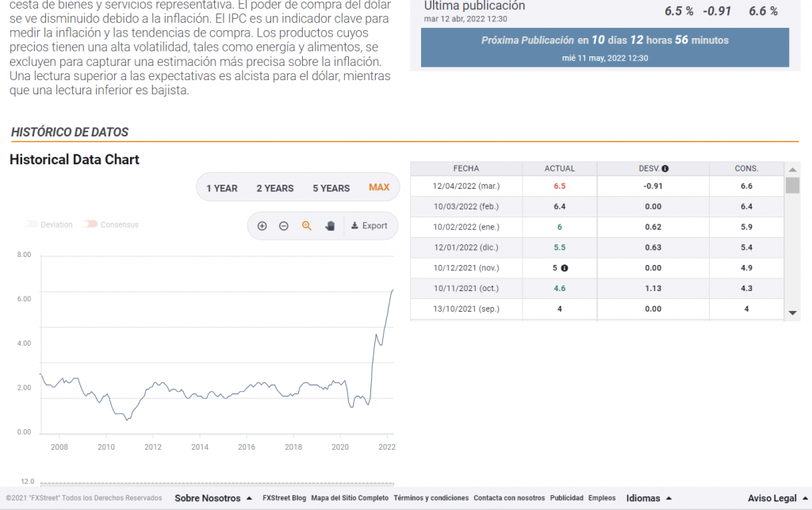Expand the Aviso Legal footer menu
The image size is (812, 510).
[x=776, y=498]
